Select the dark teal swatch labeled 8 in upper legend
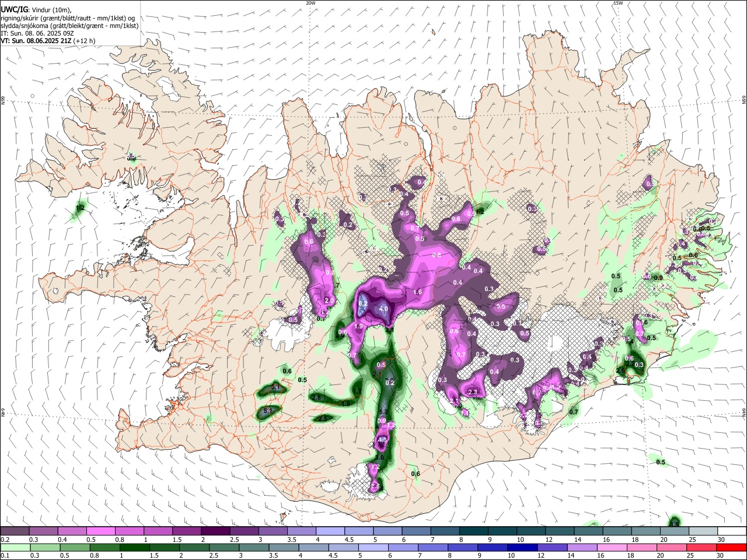The height and width of the screenshot is (560, 747). [x=474, y=531]
